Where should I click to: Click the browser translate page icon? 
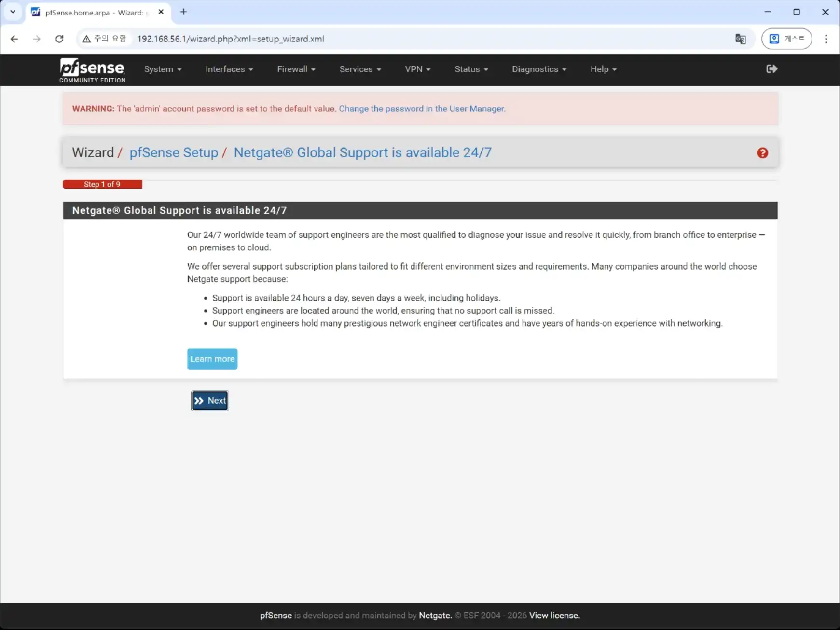click(x=740, y=39)
